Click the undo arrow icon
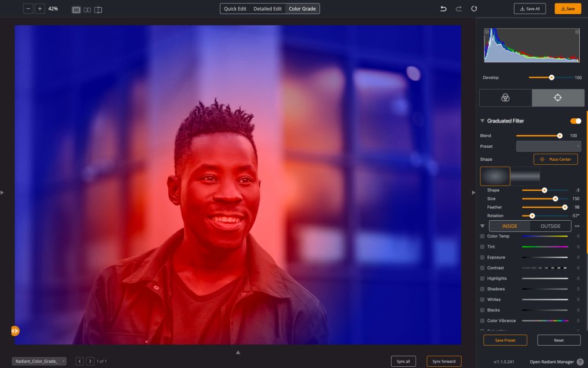Image resolution: width=588 pixels, height=368 pixels. [442, 8]
